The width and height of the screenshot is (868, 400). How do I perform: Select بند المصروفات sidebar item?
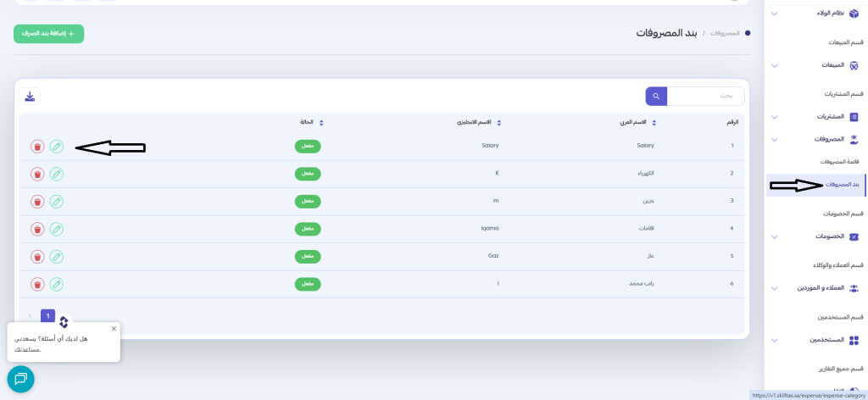pyautogui.click(x=842, y=185)
